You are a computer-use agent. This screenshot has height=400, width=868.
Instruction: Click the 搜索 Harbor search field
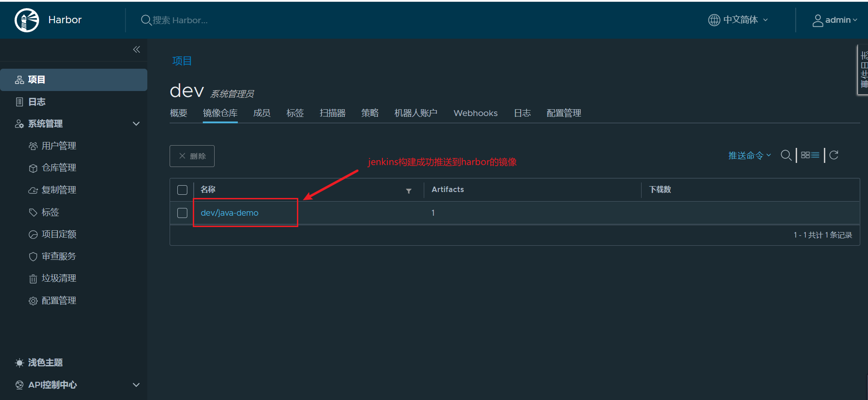click(x=180, y=20)
